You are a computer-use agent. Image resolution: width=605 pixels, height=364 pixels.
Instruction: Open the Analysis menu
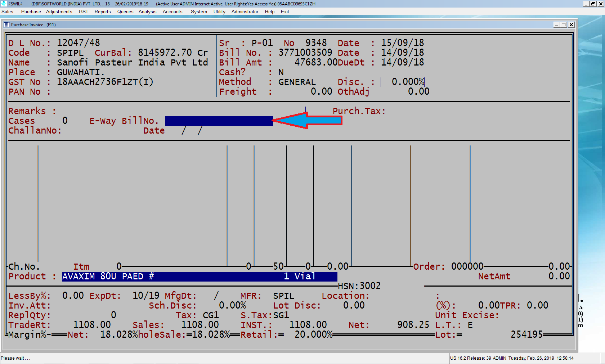coord(147,12)
